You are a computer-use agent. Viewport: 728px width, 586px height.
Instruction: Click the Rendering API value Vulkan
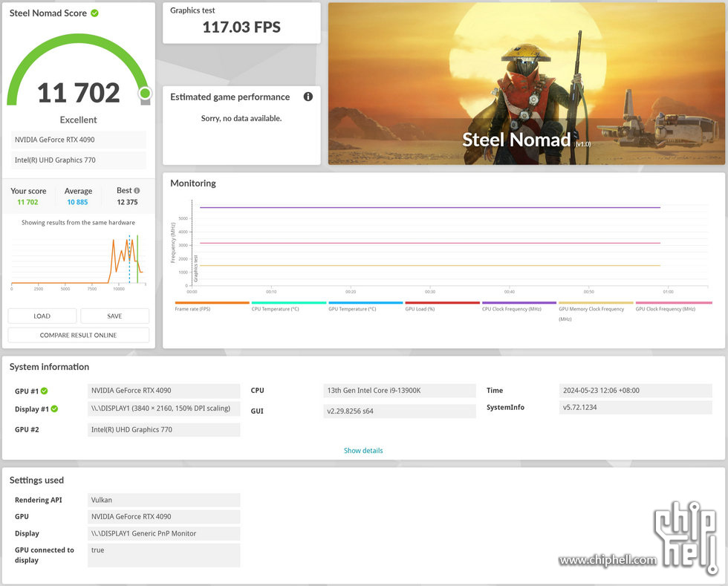(x=164, y=500)
